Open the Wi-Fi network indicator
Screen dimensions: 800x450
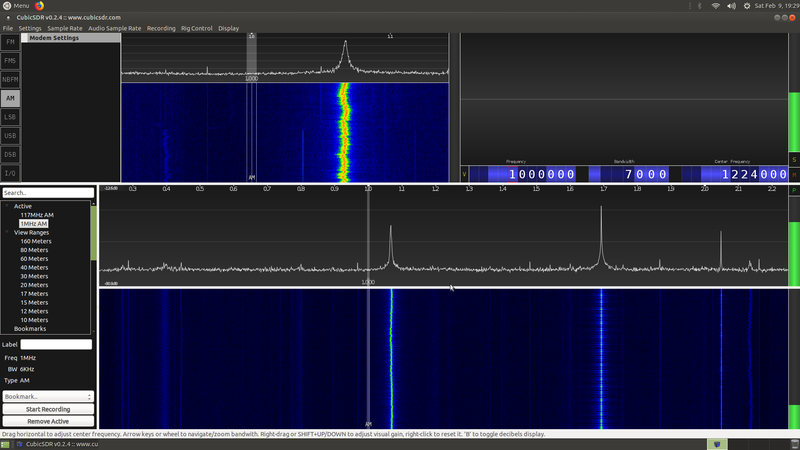tap(715, 6)
